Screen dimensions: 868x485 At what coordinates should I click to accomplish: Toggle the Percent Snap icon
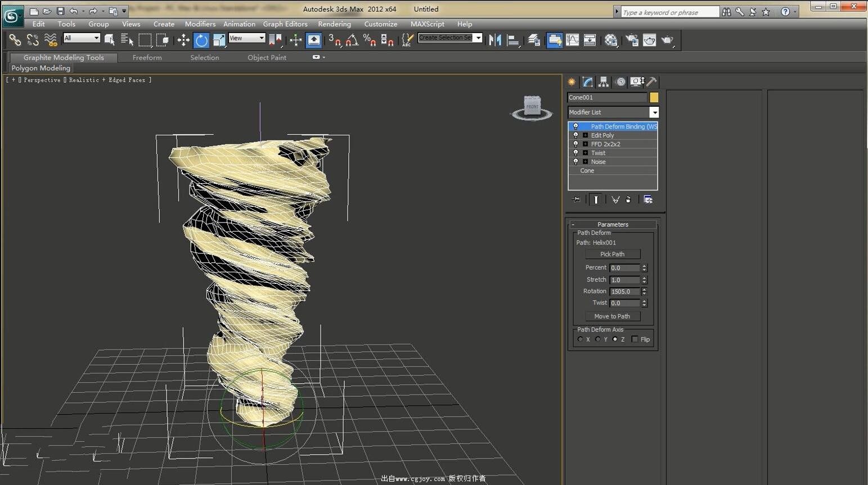pyautogui.click(x=370, y=40)
